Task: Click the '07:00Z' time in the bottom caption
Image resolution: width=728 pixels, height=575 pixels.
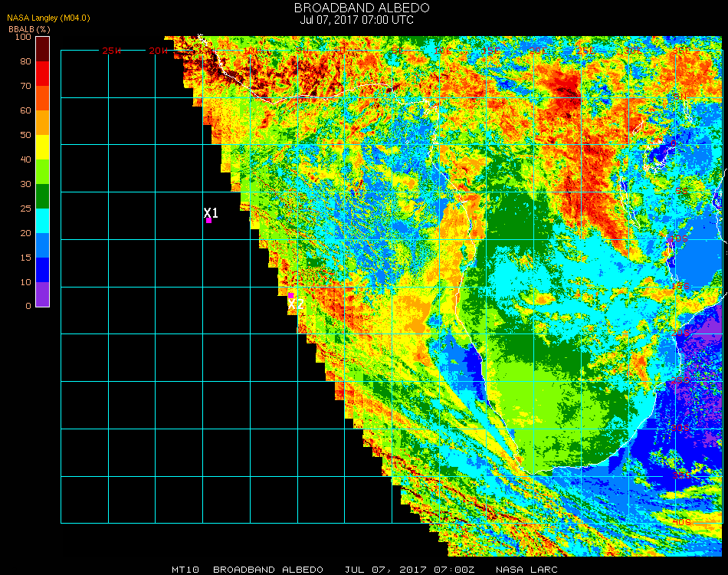Action: coord(454,570)
